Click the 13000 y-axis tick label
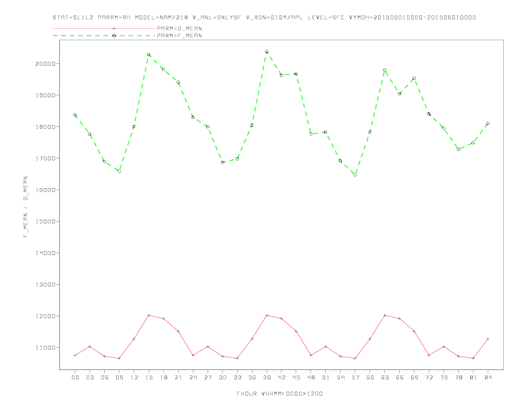This screenshot has height=411, width=532. point(46,285)
